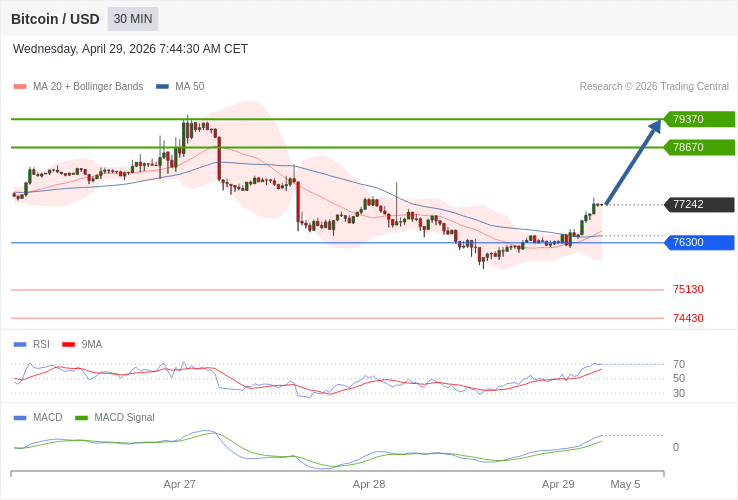Click the RSI 70 level label
738x500 pixels.
point(679,364)
